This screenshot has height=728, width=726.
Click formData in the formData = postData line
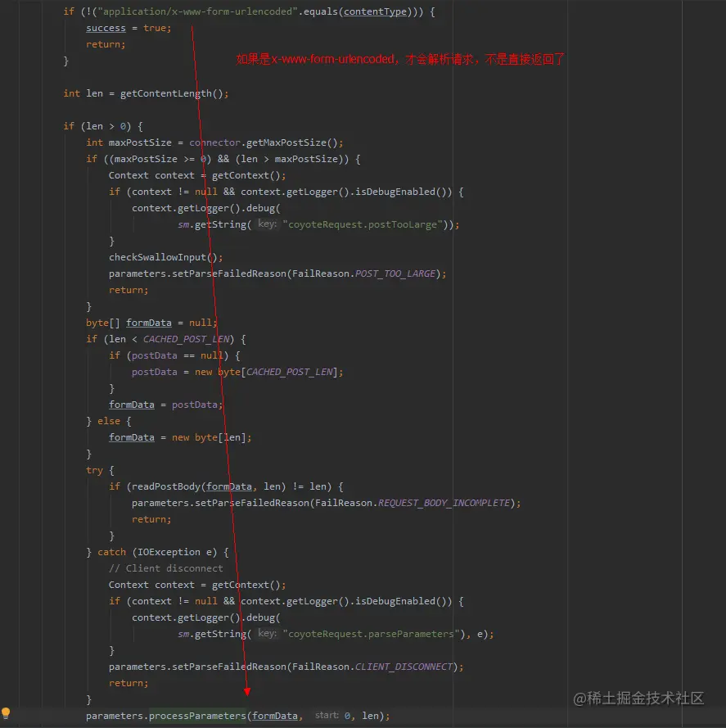coord(131,405)
